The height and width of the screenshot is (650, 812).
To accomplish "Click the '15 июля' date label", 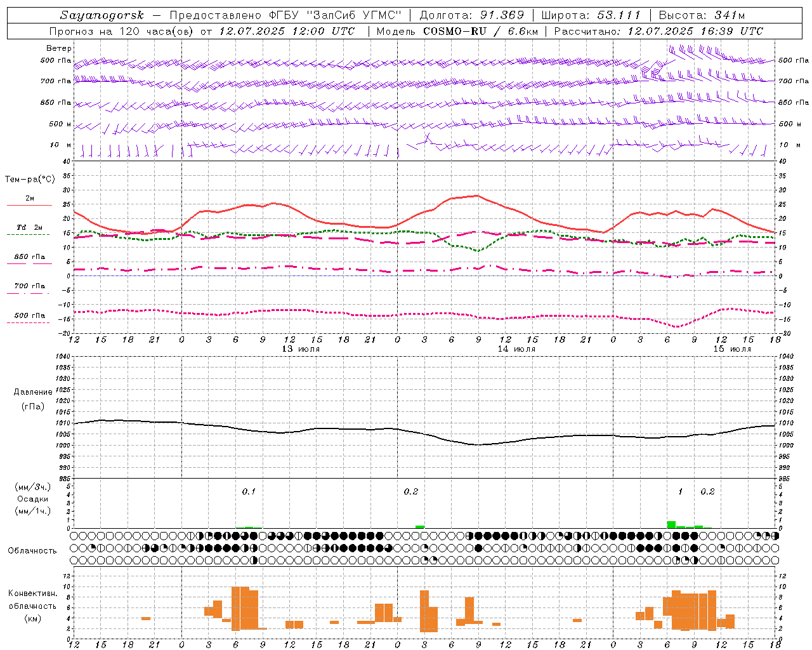I will pyautogui.click(x=732, y=349).
